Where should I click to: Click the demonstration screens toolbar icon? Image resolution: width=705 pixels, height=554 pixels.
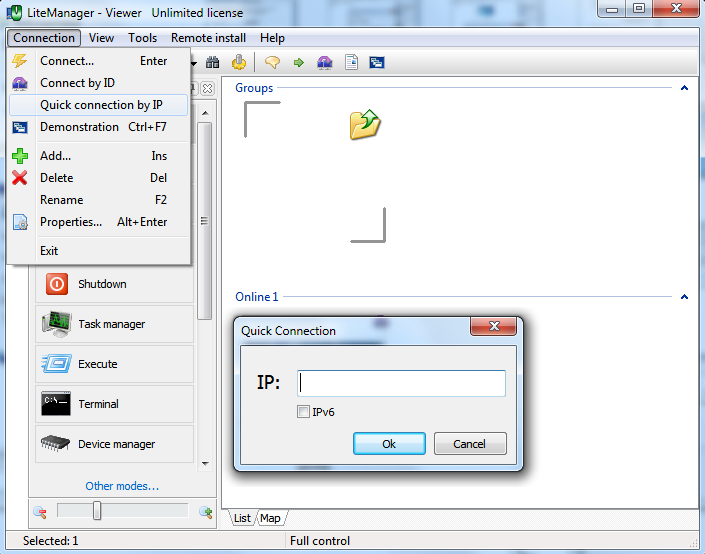(x=377, y=63)
